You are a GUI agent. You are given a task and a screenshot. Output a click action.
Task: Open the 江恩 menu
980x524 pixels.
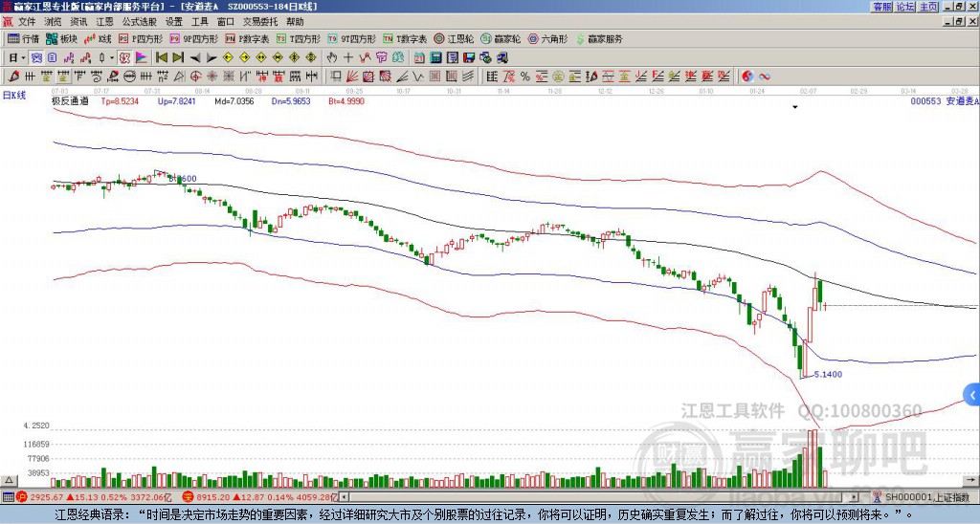104,22
